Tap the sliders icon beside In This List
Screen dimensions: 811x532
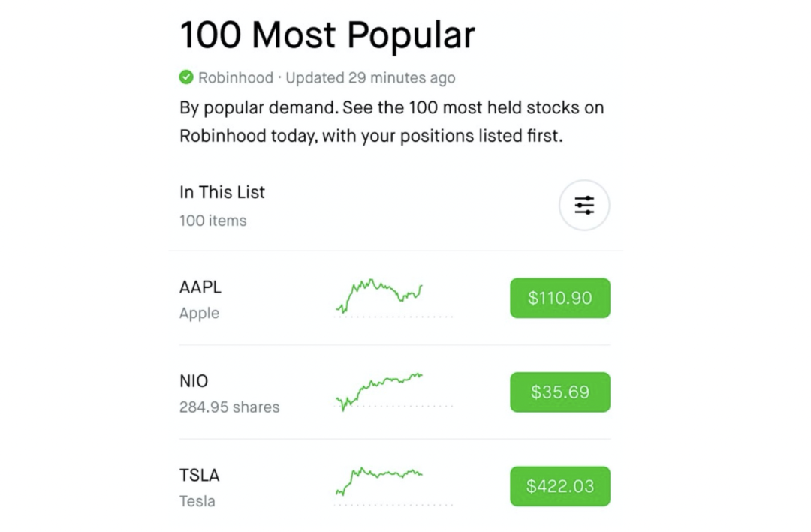click(x=584, y=204)
